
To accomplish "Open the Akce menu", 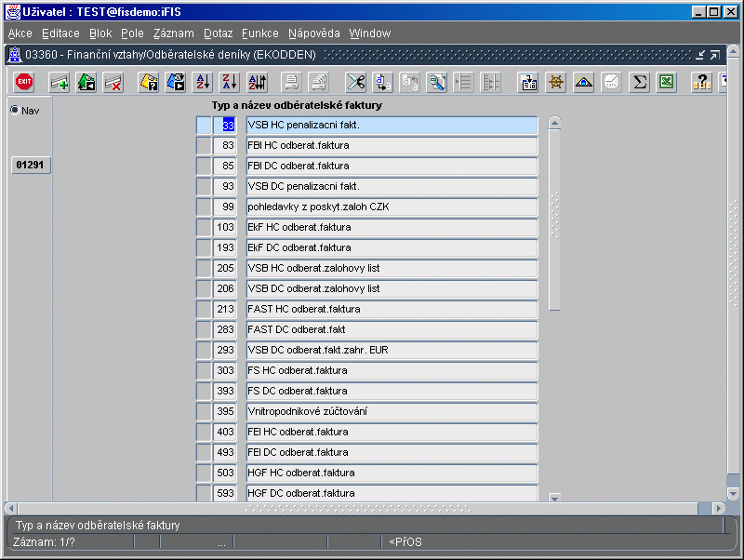I will point(20,33).
